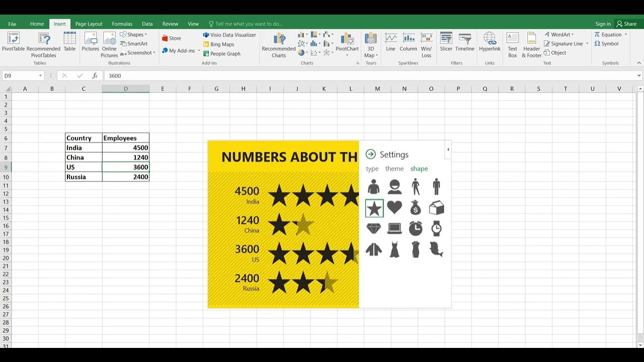Open the theme settings tab
Screen dimensions: 644x362
coord(394,169)
